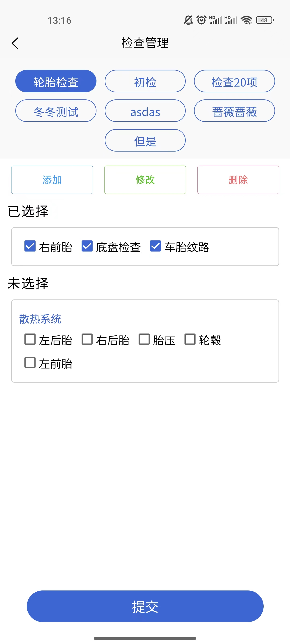Tap the 散热系统 group label
The width and height of the screenshot is (290, 644).
[40, 319]
